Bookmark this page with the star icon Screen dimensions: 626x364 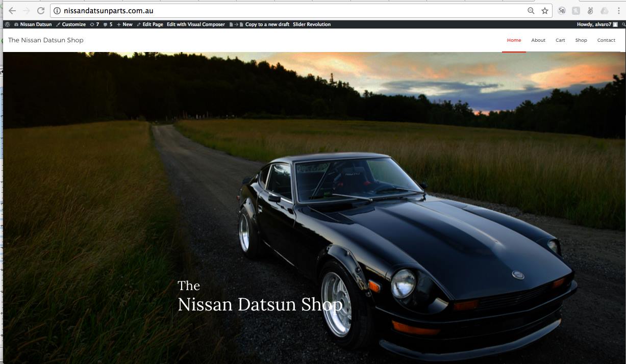[545, 11]
